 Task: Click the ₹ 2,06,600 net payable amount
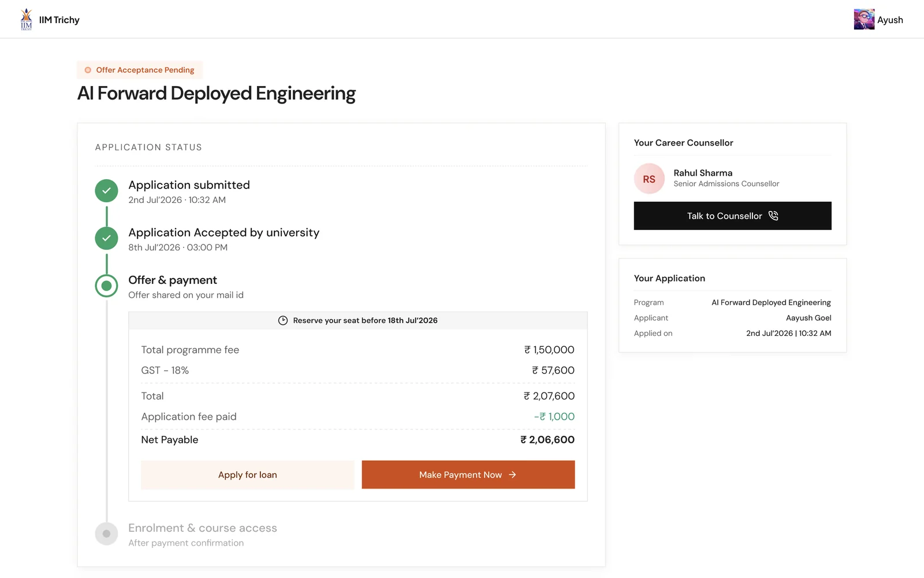coord(547,440)
